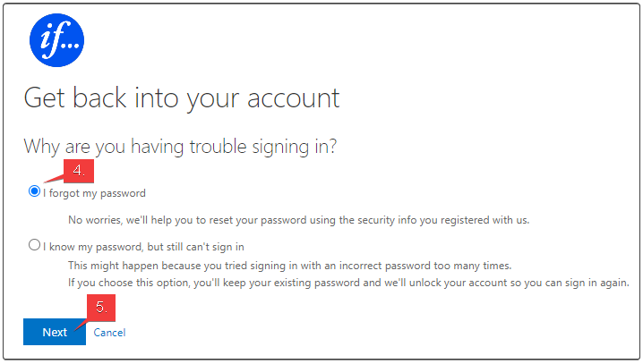Click the red step 4 annotation marker
The width and height of the screenshot is (643, 364).
coord(78,171)
